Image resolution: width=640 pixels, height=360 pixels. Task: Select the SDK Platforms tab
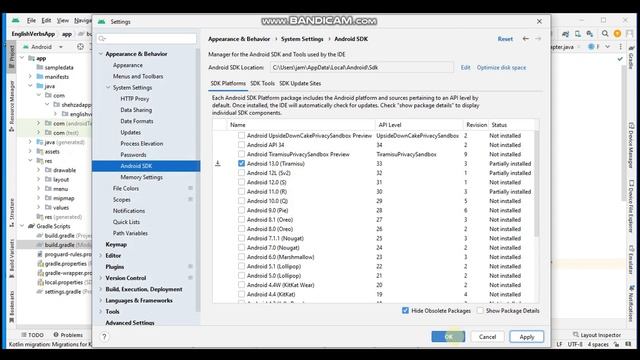coord(228,83)
